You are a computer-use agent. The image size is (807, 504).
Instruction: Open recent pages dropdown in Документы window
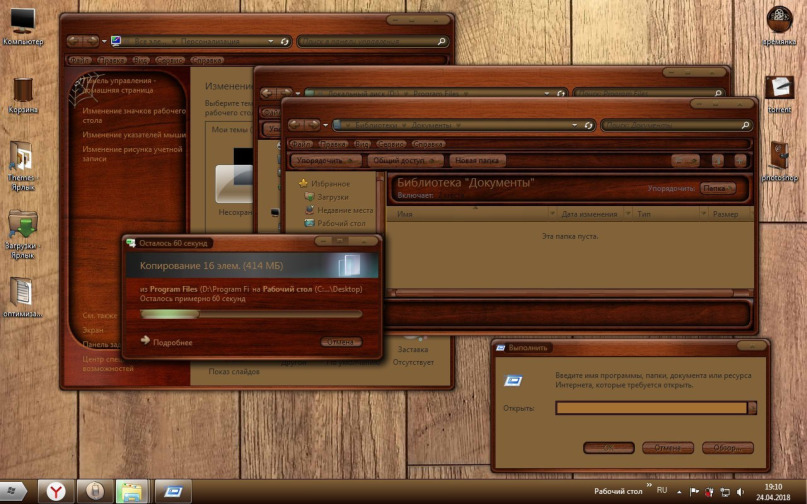325,125
